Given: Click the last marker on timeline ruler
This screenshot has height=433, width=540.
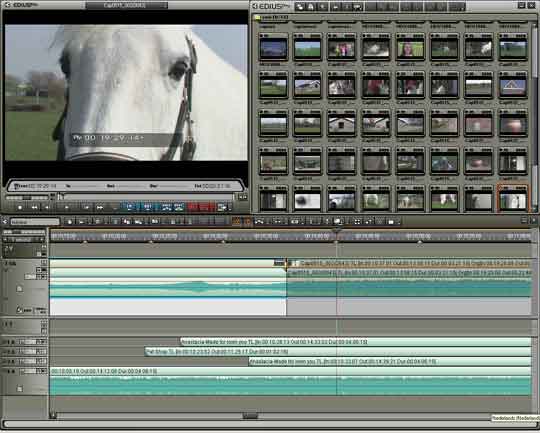Looking at the screenshot, I should 419,243.
